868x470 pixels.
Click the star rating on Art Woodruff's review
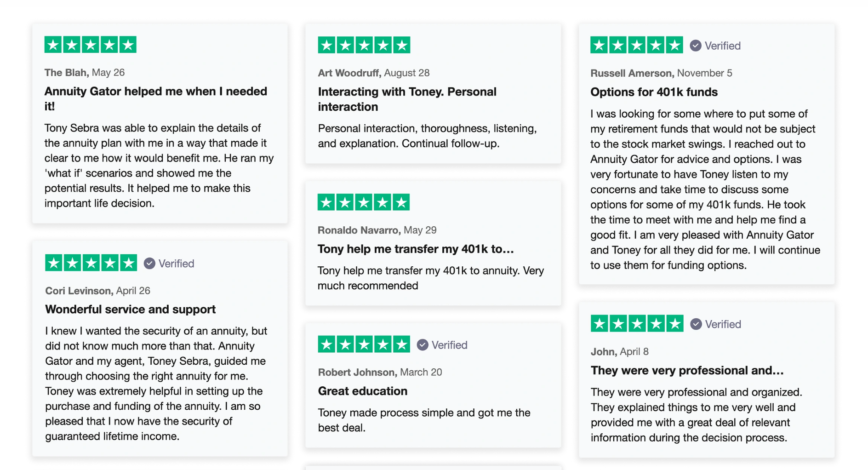[x=364, y=45]
